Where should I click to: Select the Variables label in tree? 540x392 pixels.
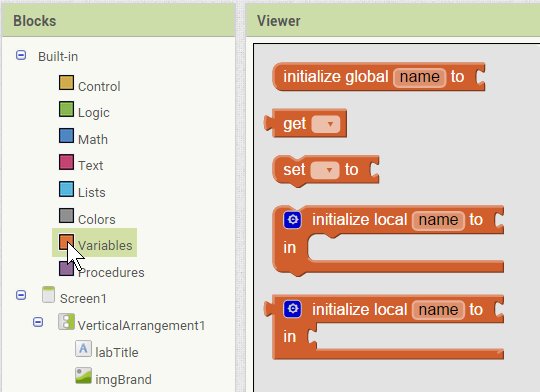pyautogui.click(x=105, y=246)
